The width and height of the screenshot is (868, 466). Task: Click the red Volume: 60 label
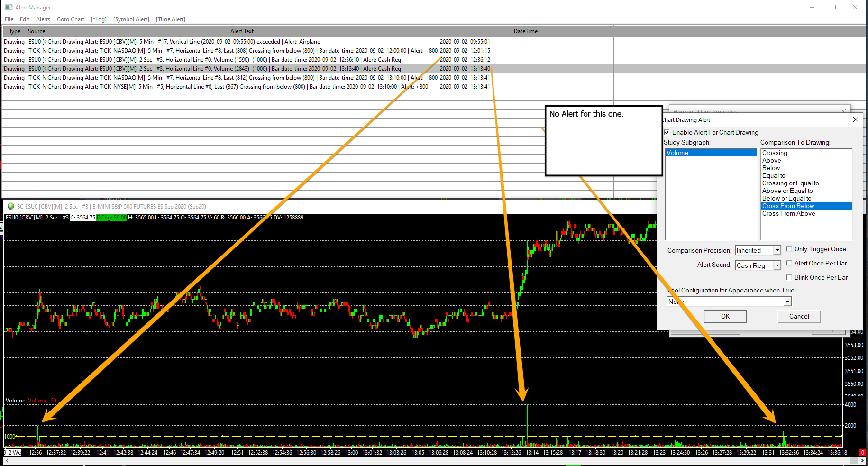click(42, 401)
